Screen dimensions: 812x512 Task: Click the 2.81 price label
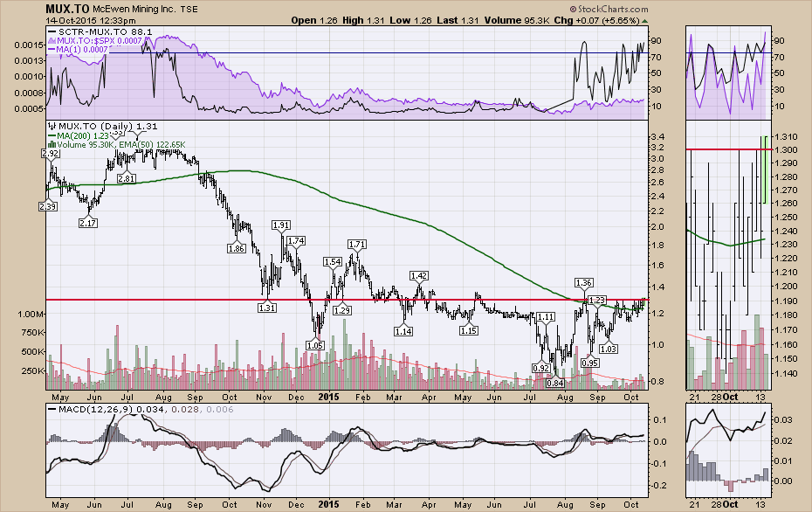coord(127,178)
